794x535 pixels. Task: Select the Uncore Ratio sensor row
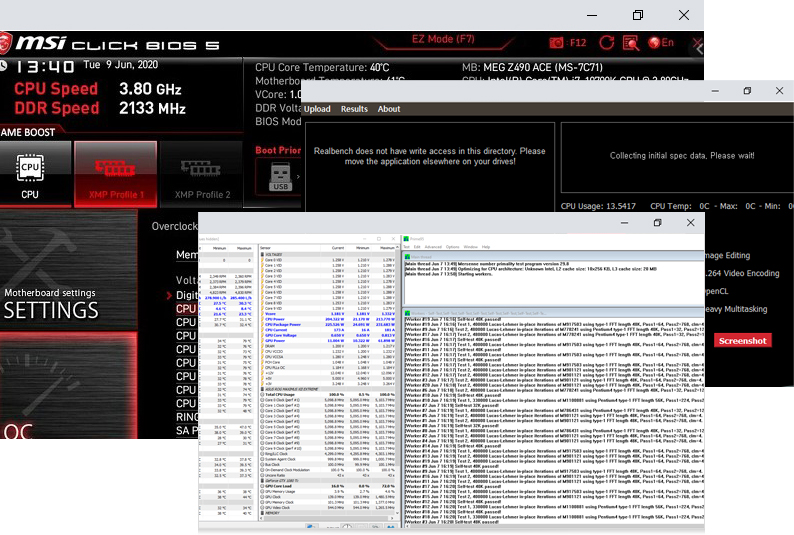pyautogui.click(x=328, y=475)
